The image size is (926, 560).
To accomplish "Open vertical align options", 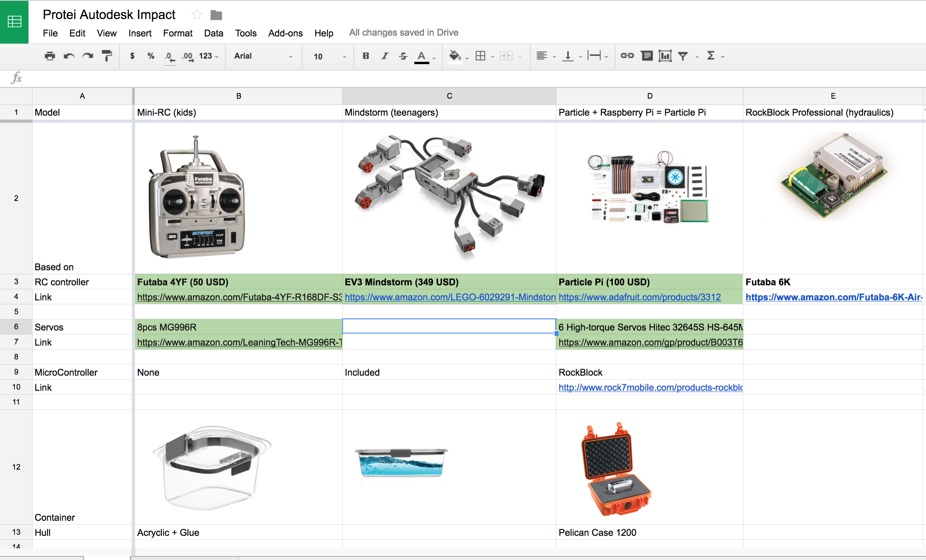I will [568, 56].
